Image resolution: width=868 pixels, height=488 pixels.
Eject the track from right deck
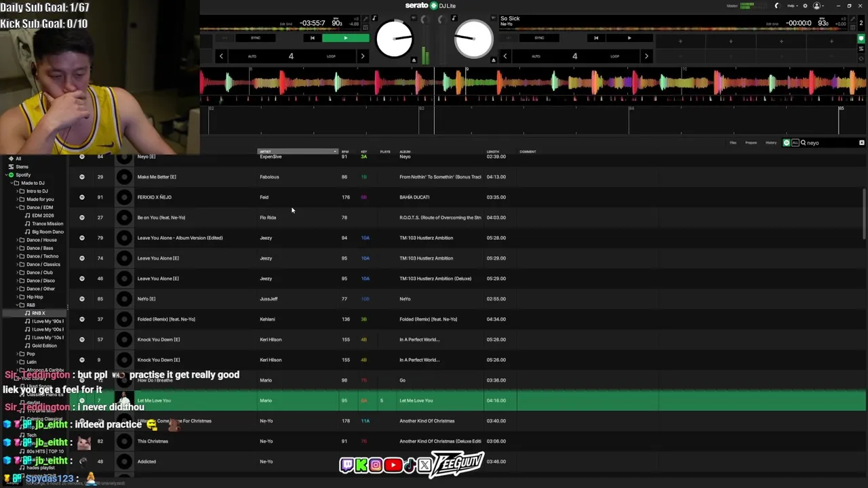tap(494, 60)
